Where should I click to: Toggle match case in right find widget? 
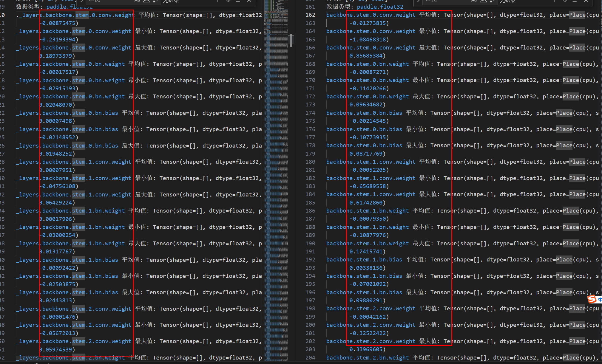(474, 1)
